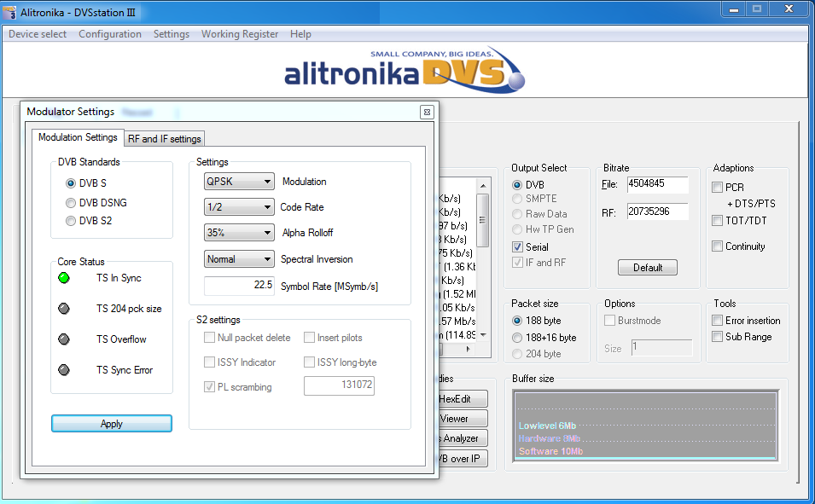The width and height of the screenshot is (815, 504).
Task: Click the TS Overflow status LED
Action: click(x=63, y=339)
